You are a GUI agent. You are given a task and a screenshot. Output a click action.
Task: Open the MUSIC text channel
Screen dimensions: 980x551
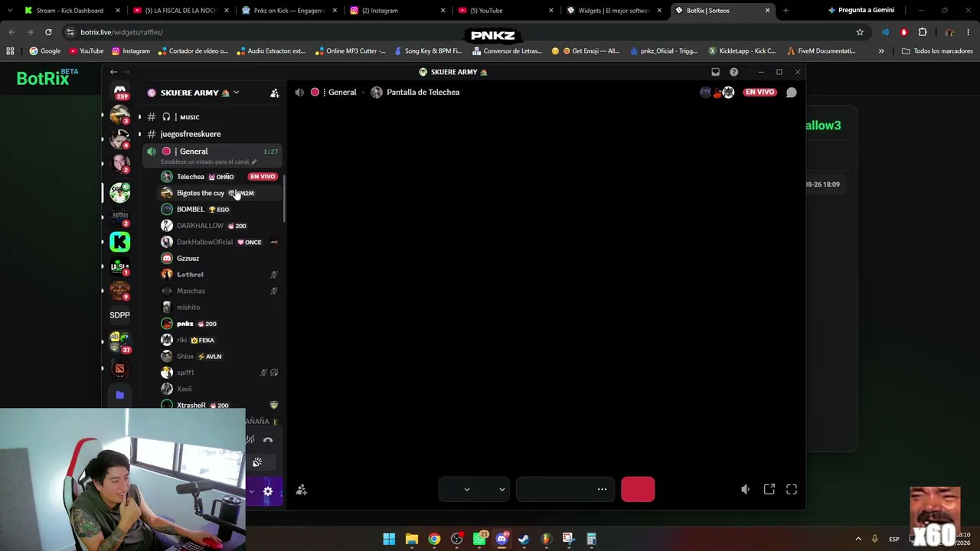189,117
